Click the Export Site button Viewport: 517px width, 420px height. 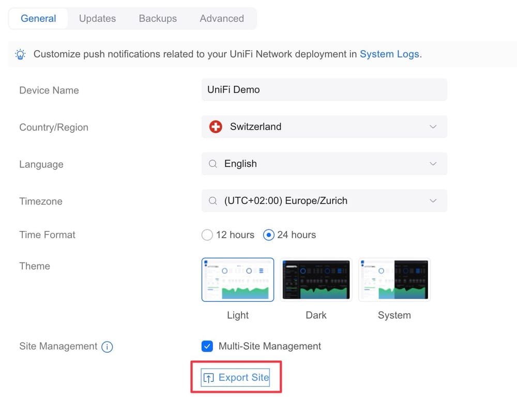pos(235,378)
